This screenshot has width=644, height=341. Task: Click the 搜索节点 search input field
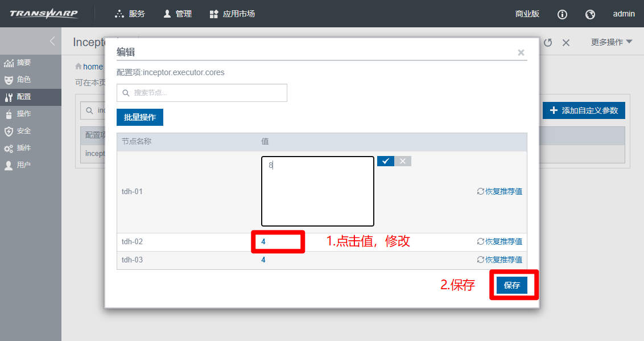202,93
